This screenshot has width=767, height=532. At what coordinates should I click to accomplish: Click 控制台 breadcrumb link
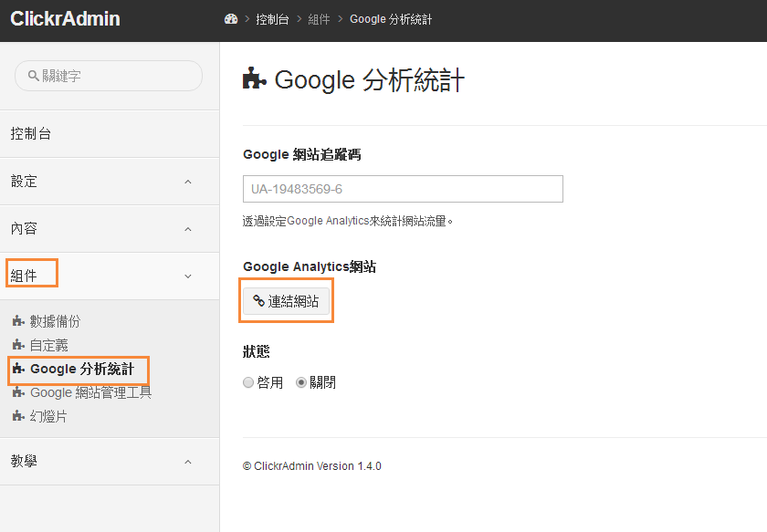(272, 19)
